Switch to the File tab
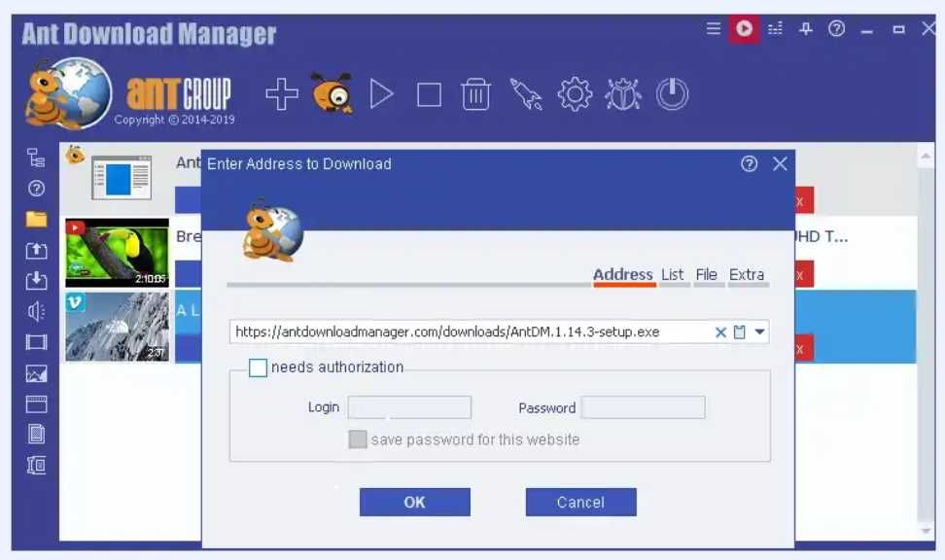 pyautogui.click(x=707, y=275)
